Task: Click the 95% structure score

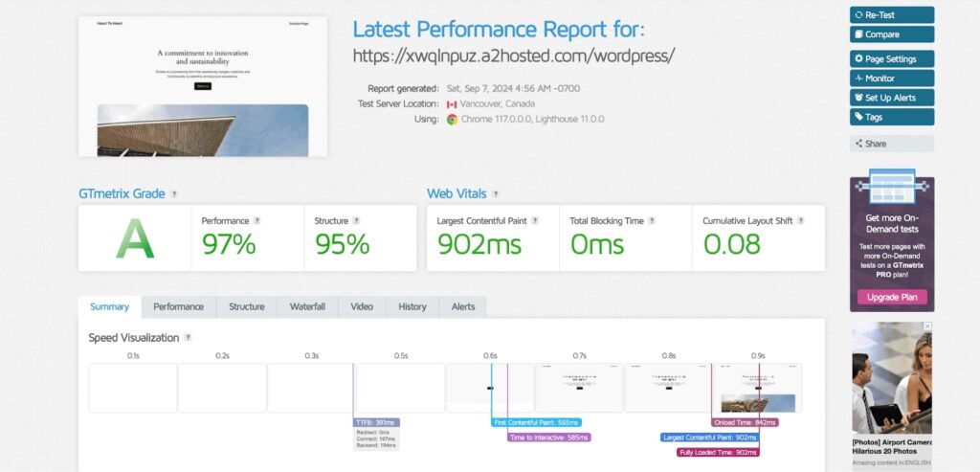Action: tap(342, 244)
